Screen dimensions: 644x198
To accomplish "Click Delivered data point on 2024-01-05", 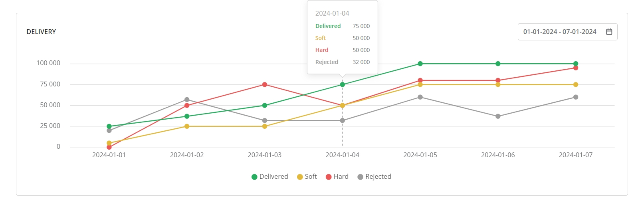I will coord(420,64).
